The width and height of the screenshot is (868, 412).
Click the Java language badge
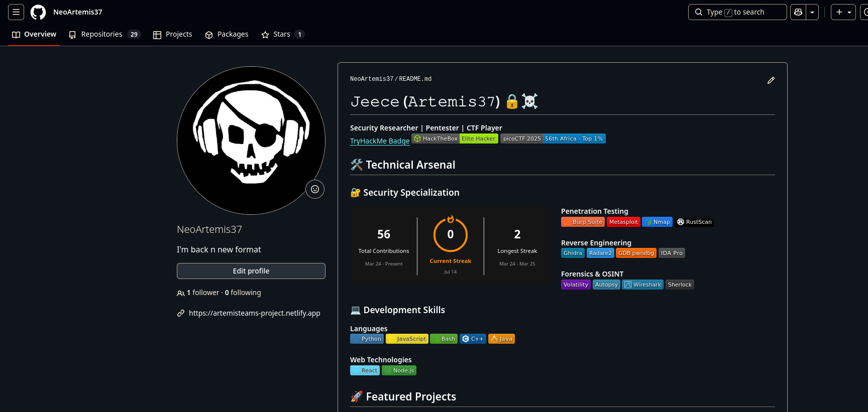501,339
